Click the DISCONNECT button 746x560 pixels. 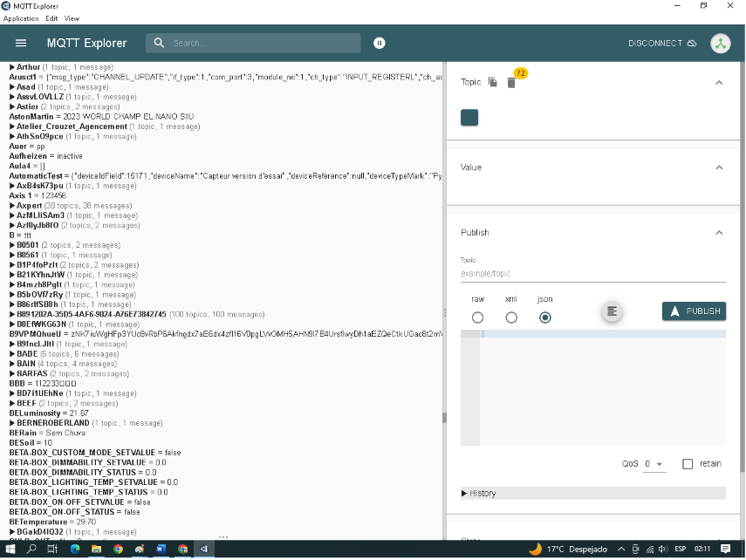click(662, 44)
